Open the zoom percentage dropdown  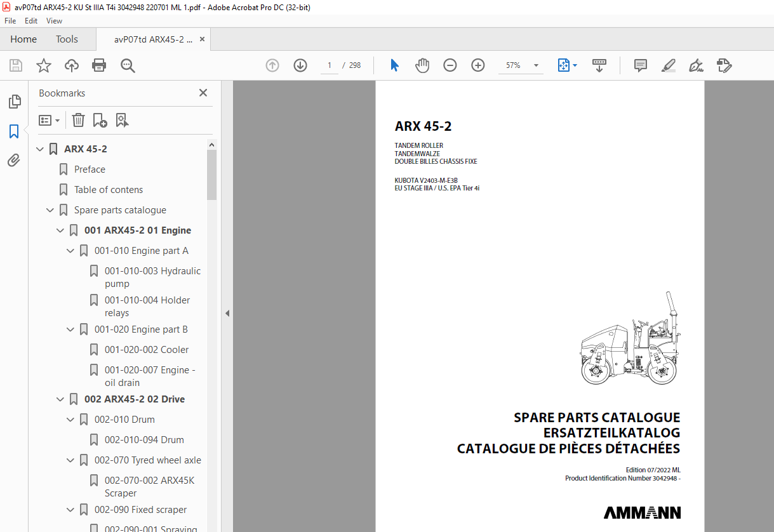click(x=536, y=65)
